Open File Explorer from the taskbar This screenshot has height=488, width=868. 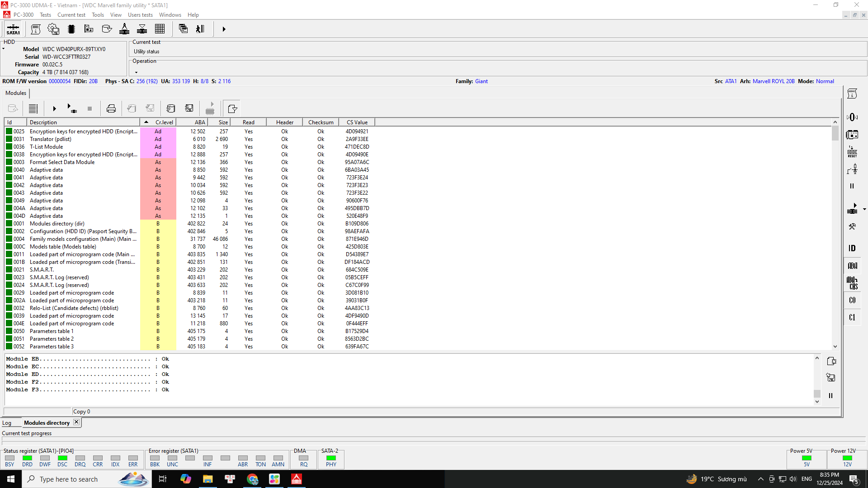point(208,479)
